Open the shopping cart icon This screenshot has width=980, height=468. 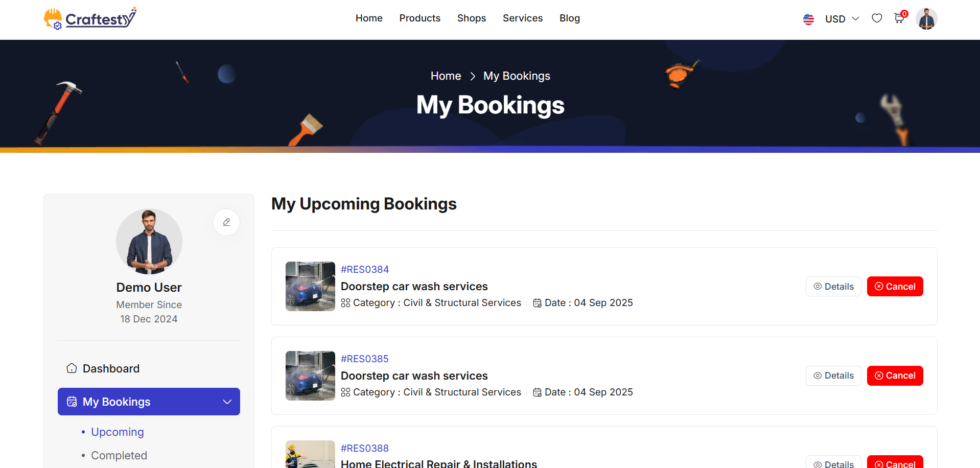click(899, 18)
